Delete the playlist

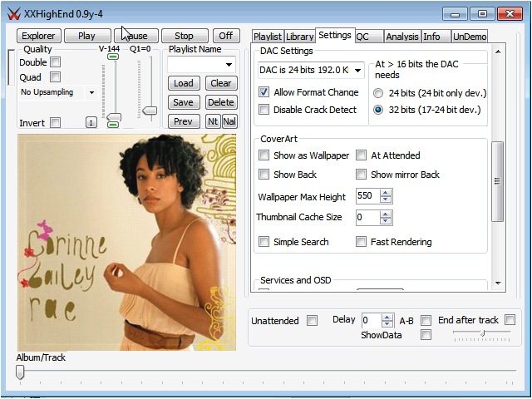click(221, 102)
